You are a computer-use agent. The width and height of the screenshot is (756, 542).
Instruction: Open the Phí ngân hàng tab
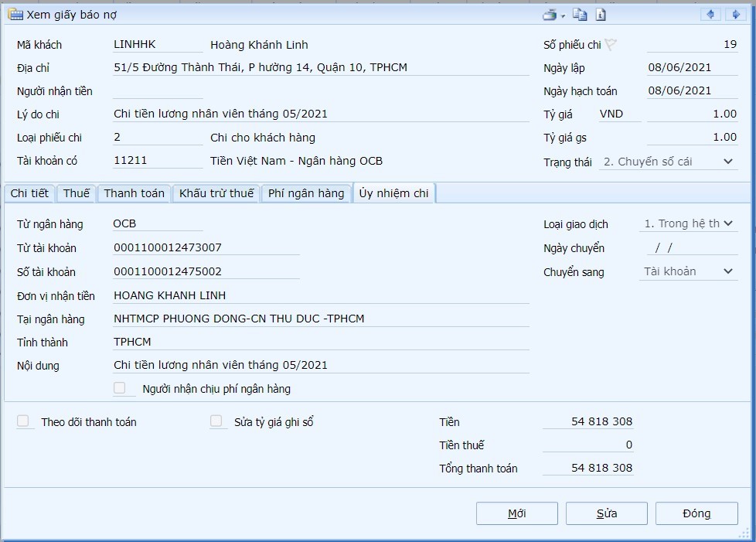306,193
